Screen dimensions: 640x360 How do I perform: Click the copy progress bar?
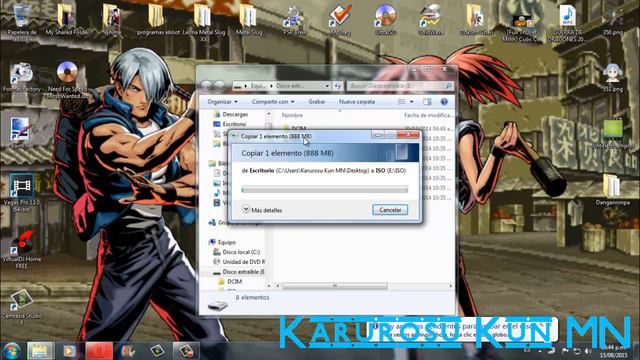point(324,189)
